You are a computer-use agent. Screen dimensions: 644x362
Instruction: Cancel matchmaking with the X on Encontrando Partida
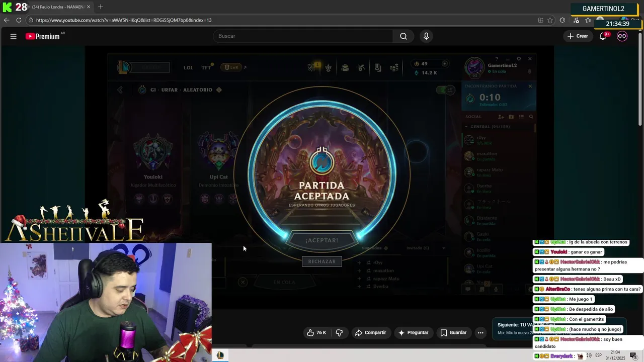point(530,86)
